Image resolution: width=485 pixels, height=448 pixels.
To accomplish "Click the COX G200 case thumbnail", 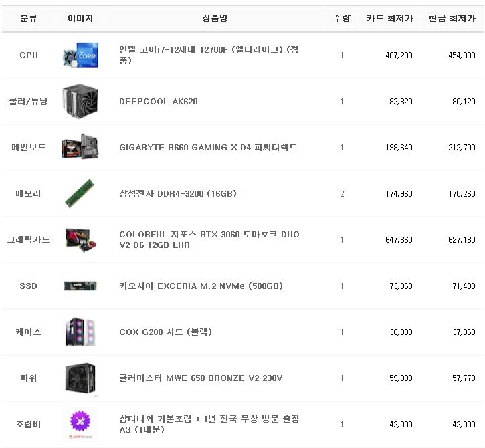I will (80, 332).
